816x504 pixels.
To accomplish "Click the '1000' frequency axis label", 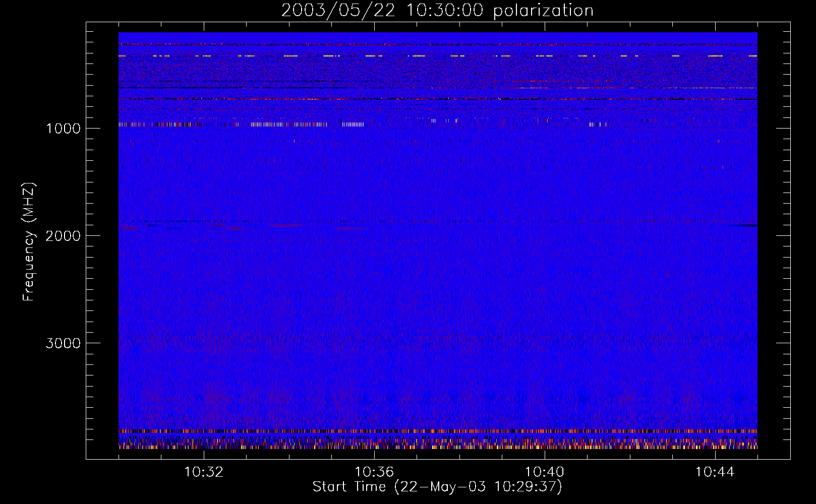I will (63, 129).
